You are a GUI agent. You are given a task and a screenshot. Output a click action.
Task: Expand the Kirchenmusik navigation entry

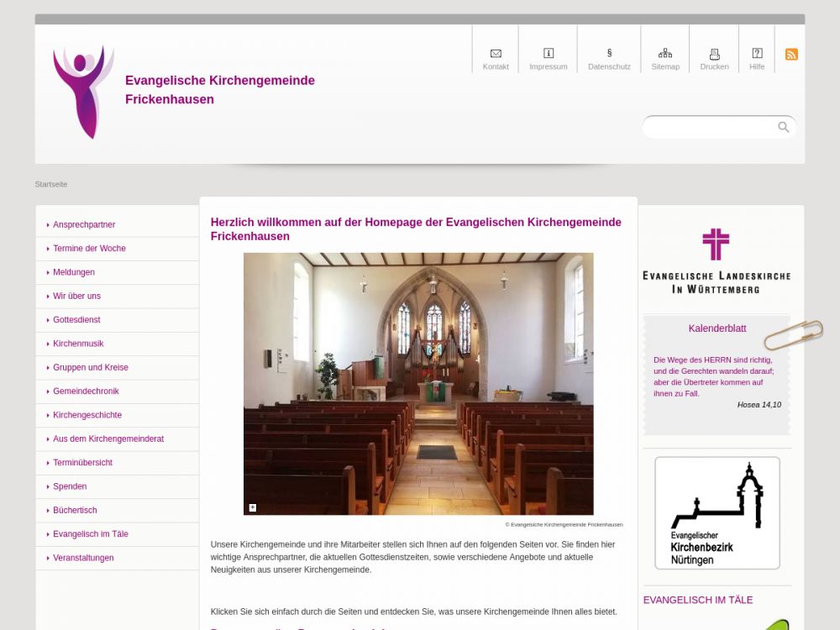[78, 344]
